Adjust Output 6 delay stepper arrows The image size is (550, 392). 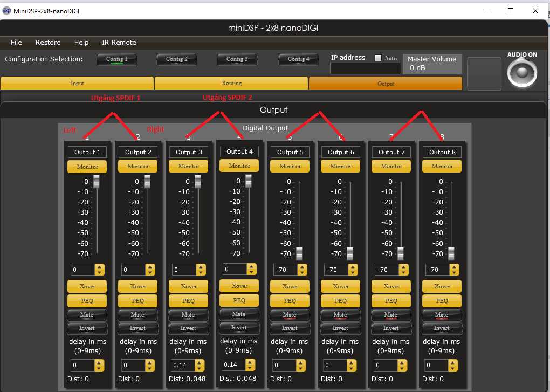coord(352,366)
